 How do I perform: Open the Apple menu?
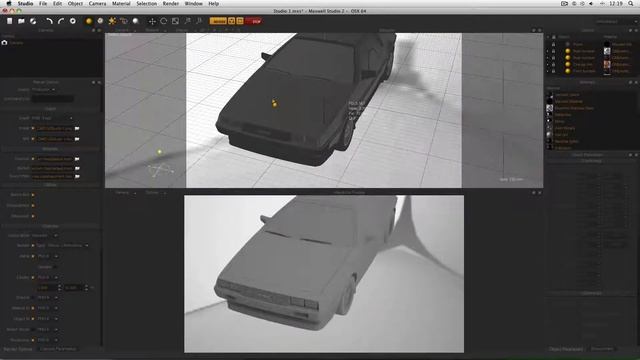click(x=9, y=4)
